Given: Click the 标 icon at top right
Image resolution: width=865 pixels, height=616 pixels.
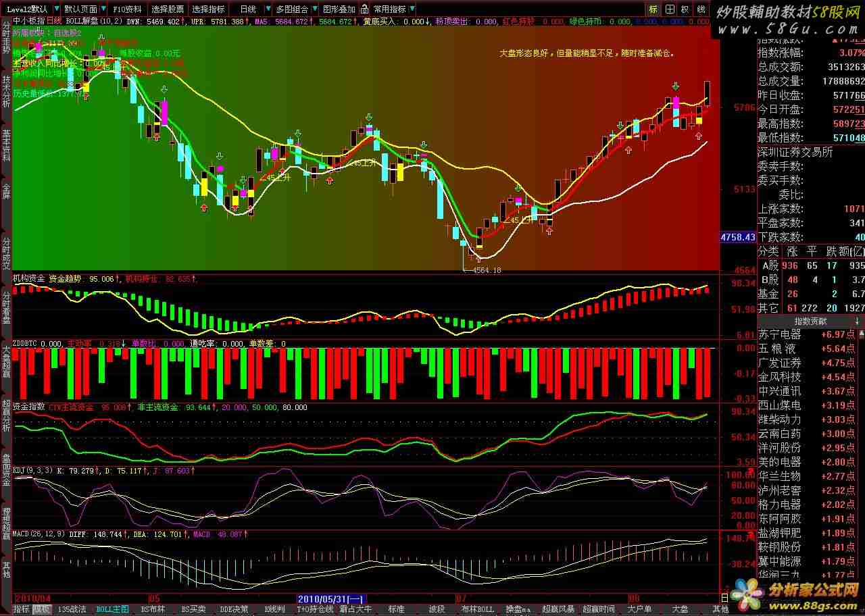Looking at the screenshot, I should tap(653, 9).
